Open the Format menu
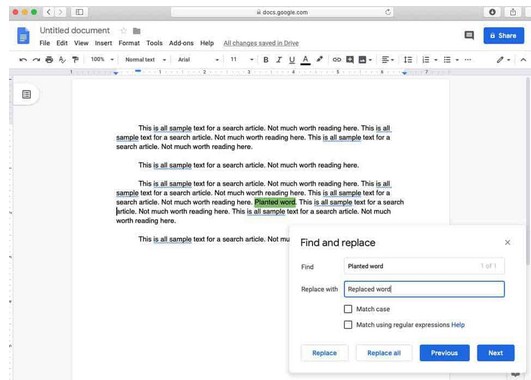531x380 pixels. point(129,43)
